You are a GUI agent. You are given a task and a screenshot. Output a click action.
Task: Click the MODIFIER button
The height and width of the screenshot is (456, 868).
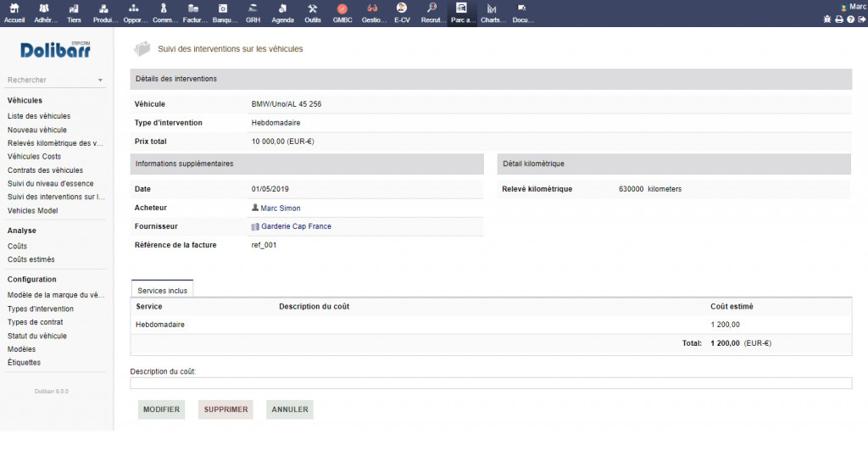tap(161, 409)
